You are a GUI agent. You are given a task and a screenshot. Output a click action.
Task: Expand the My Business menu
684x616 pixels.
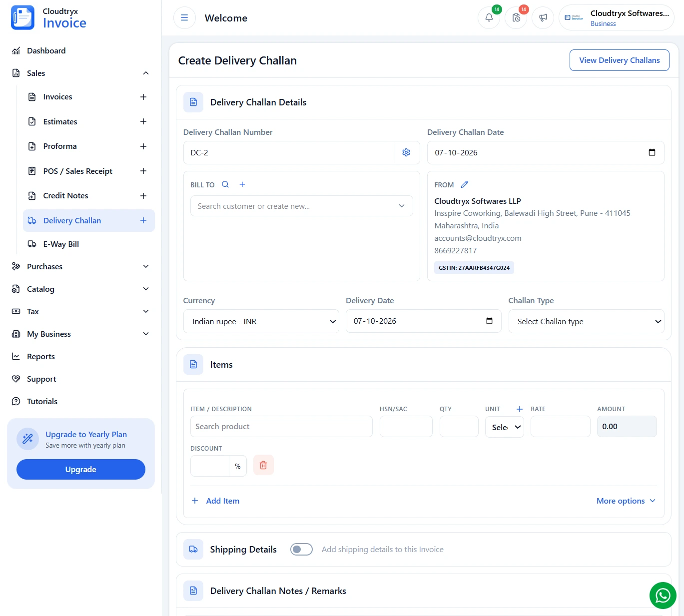click(146, 334)
